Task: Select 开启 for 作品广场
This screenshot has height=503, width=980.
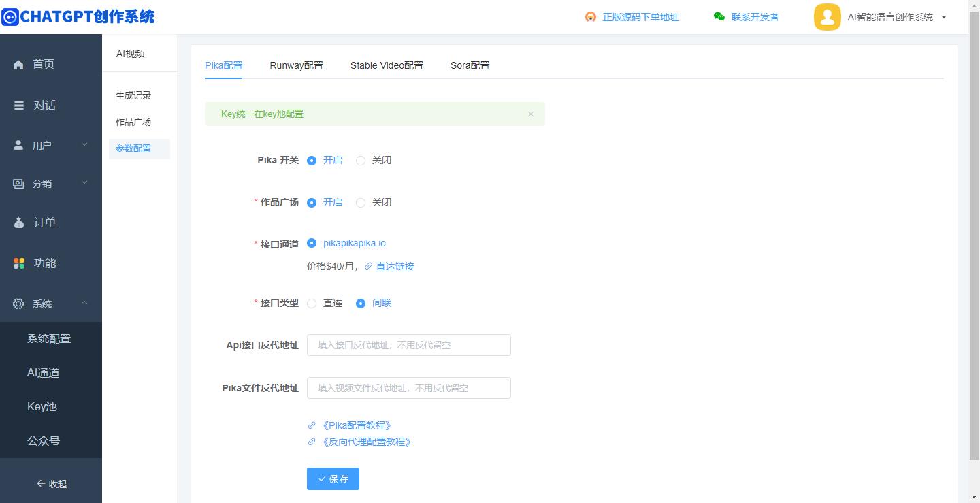Action: click(x=312, y=203)
